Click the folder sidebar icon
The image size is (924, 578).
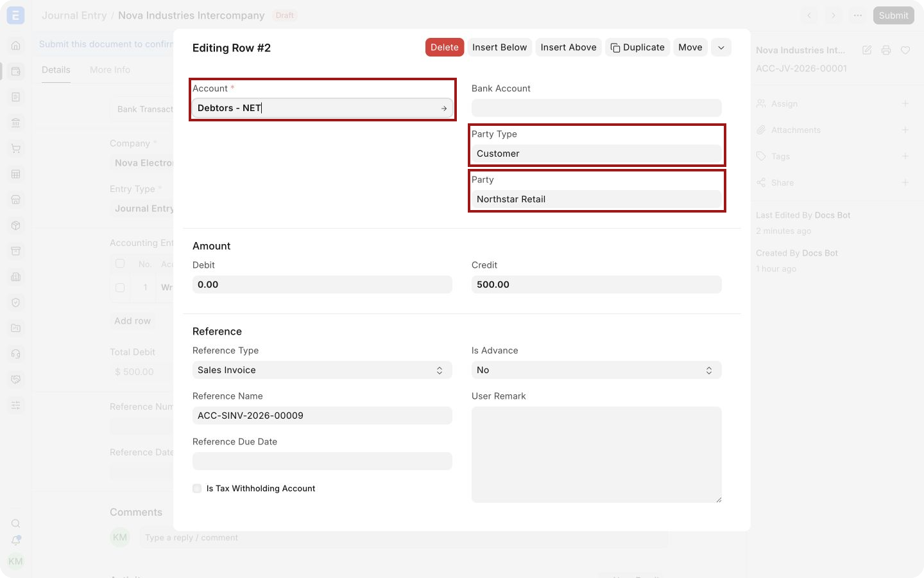tap(16, 328)
